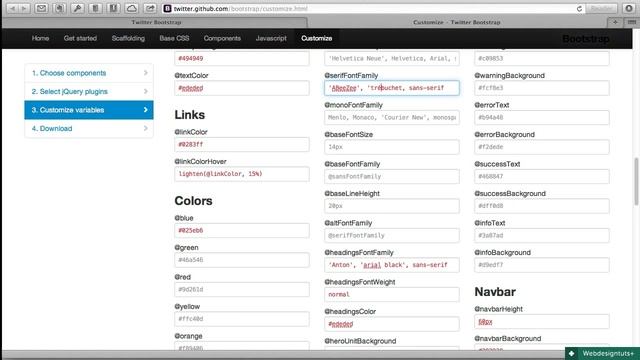The width and height of the screenshot is (640, 360).
Task: Open the Get started nav link
Action: [x=80, y=38]
